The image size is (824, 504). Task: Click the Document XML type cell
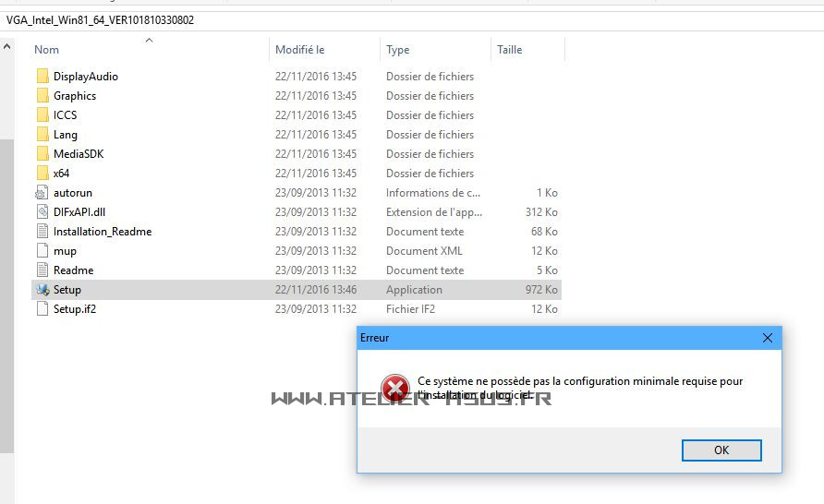(x=424, y=251)
